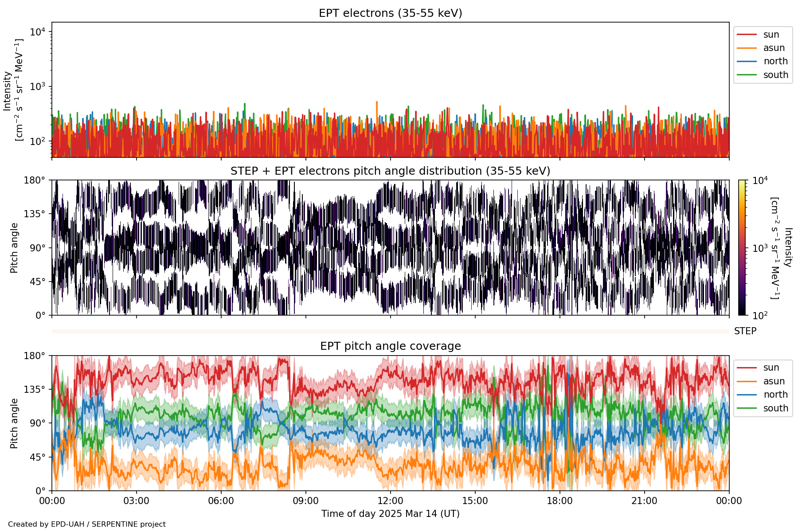
Task: Click north entry in the pitch angle coverage legend
Action: click(x=775, y=395)
